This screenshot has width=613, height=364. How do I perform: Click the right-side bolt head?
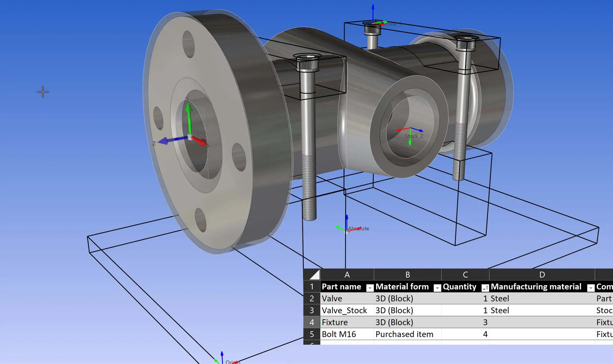466,43
